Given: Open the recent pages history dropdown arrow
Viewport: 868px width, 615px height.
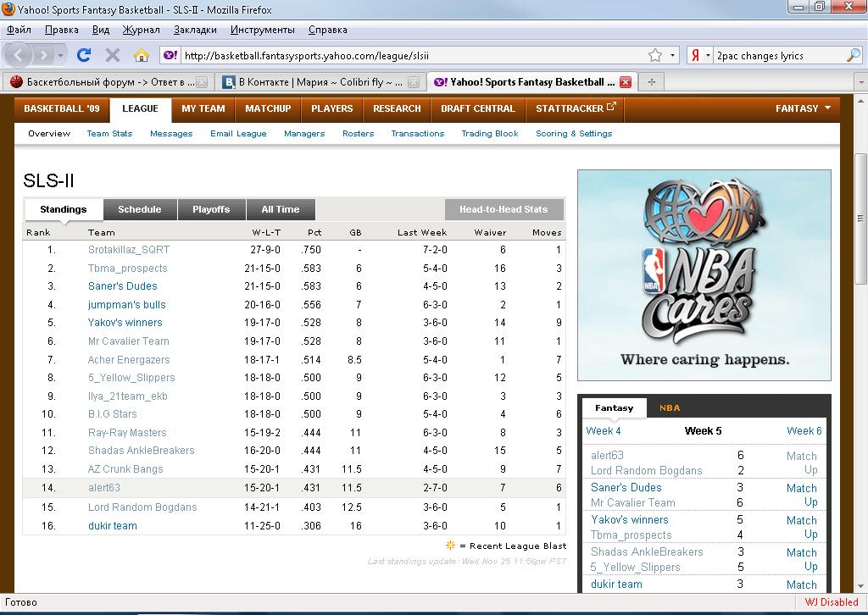Looking at the screenshot, I should 60,55.
